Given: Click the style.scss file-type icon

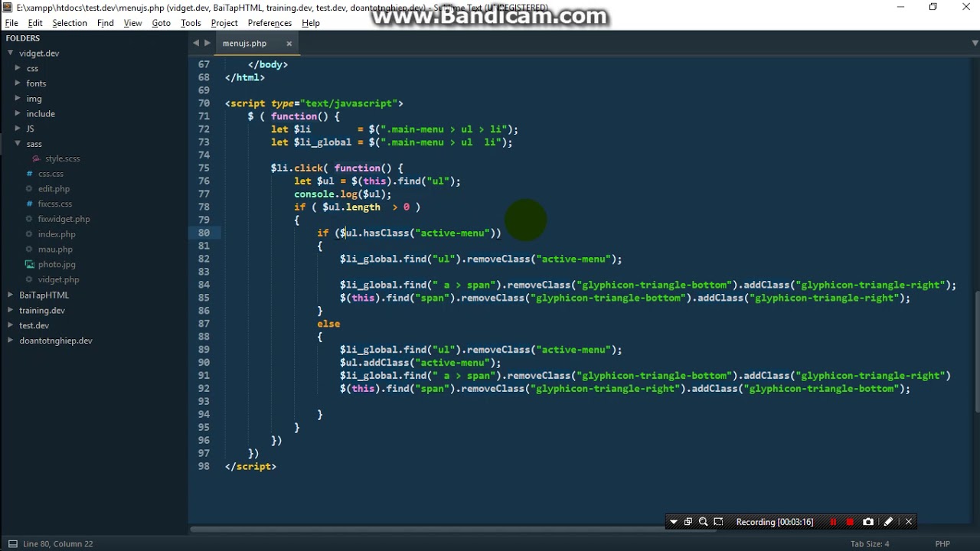Looking at the screenshot, I should (36, 158).
